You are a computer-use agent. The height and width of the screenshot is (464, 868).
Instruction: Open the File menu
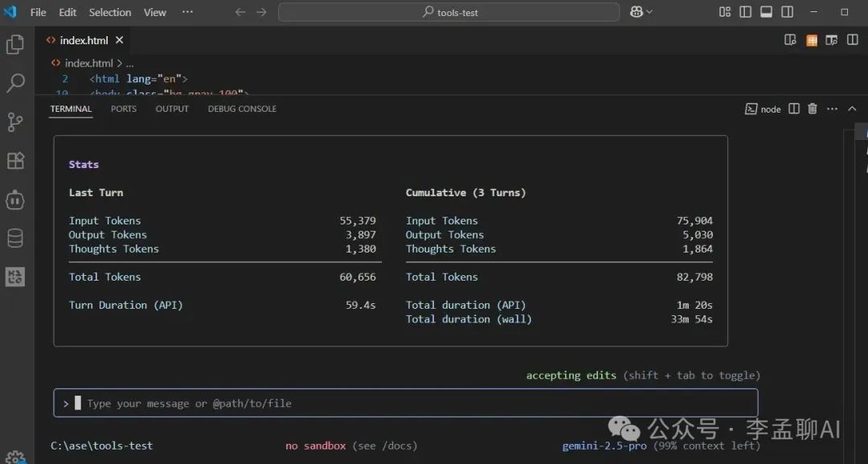coord(39,12)
